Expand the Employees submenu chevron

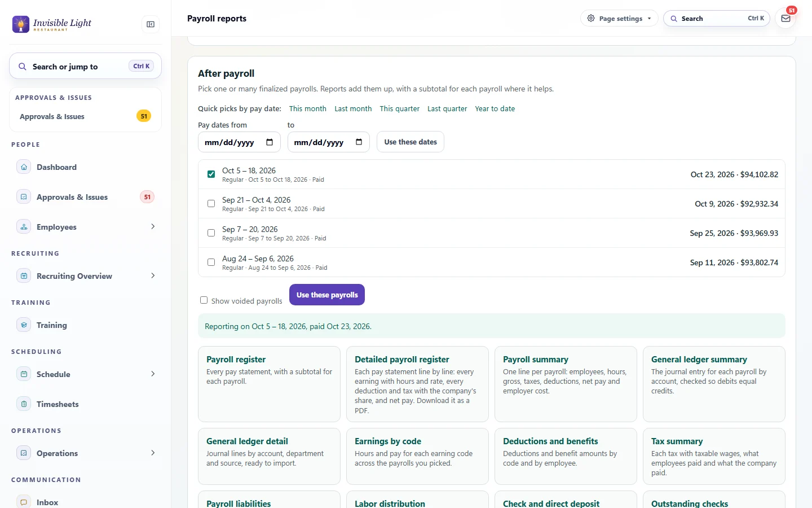153,227
